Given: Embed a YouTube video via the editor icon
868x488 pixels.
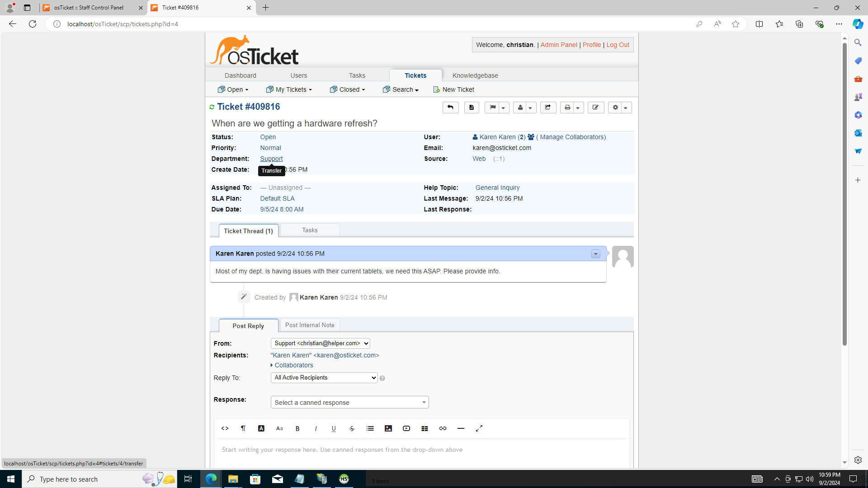Looking at the screenshot, I should (x=406, y=428).
